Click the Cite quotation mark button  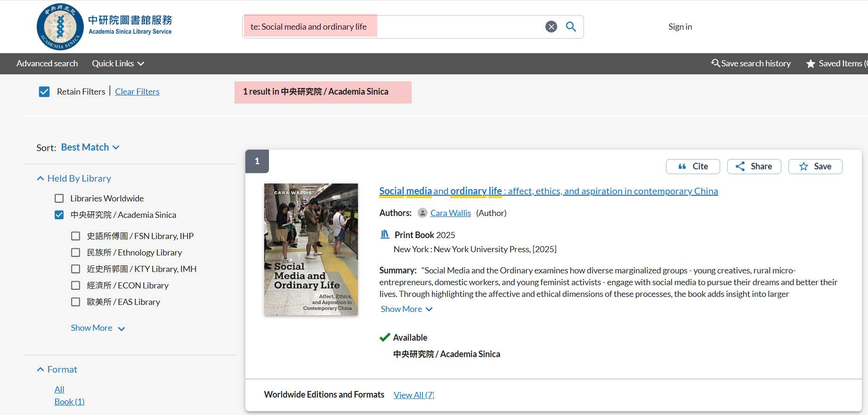[692, 167]
